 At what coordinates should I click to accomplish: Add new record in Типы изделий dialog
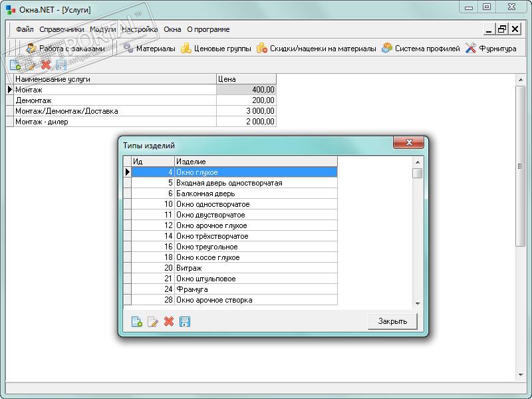pos(137,321)
